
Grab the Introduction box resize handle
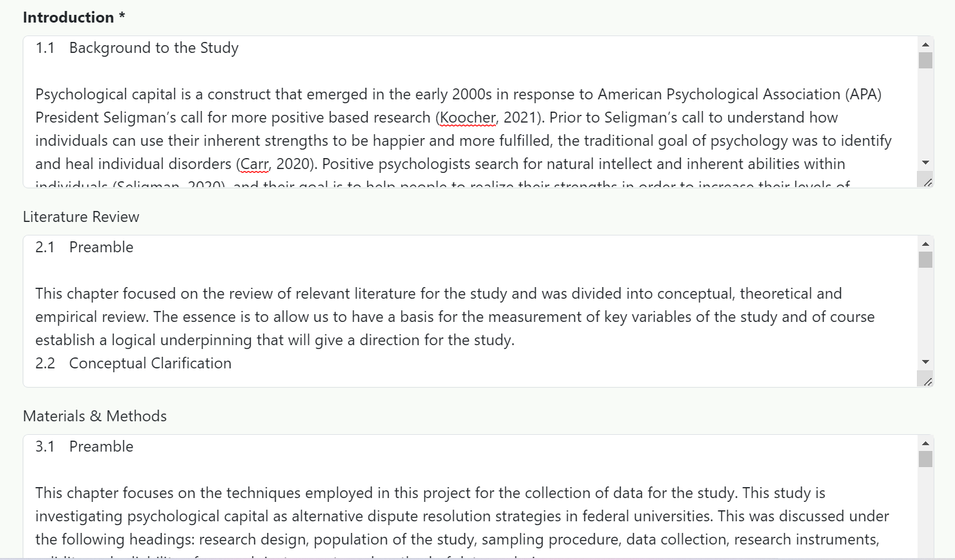(927, 183)
